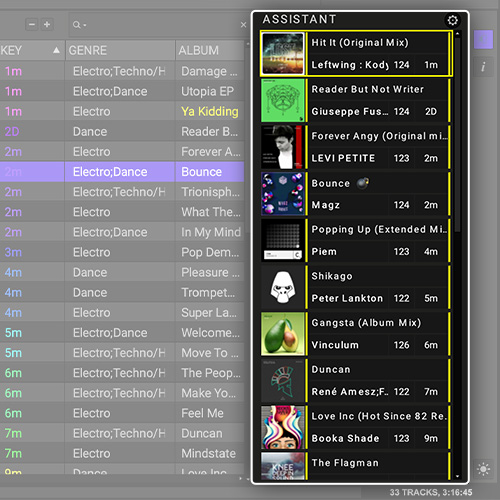The height and width of the screenshot is (500, 500).
Task: Select Booka Shade artist entry
Action: tap(345, 438)
